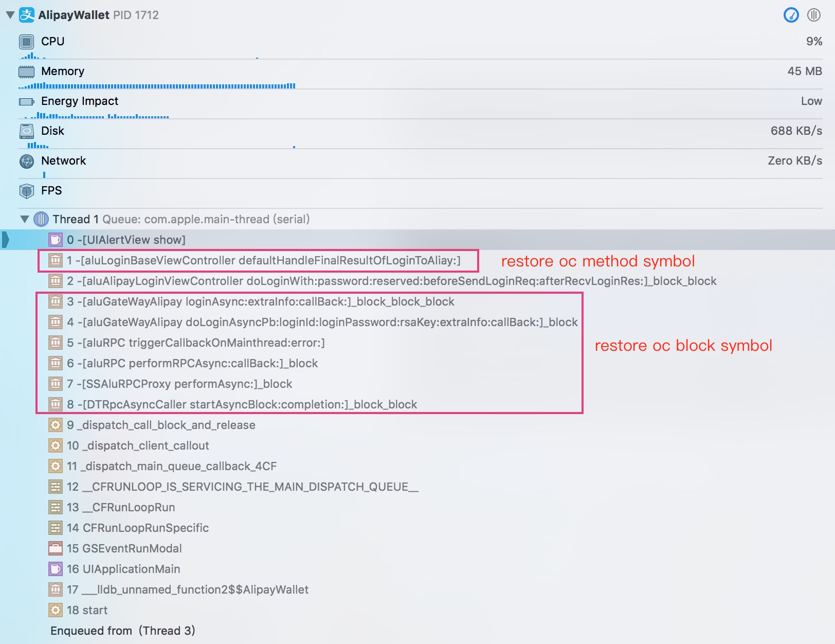This screenshot has height=644, width=835.
Task: Click icon of frame 12 __CFRUNLOOP_IS_SERVICING
Action: [x=56, y=487]
